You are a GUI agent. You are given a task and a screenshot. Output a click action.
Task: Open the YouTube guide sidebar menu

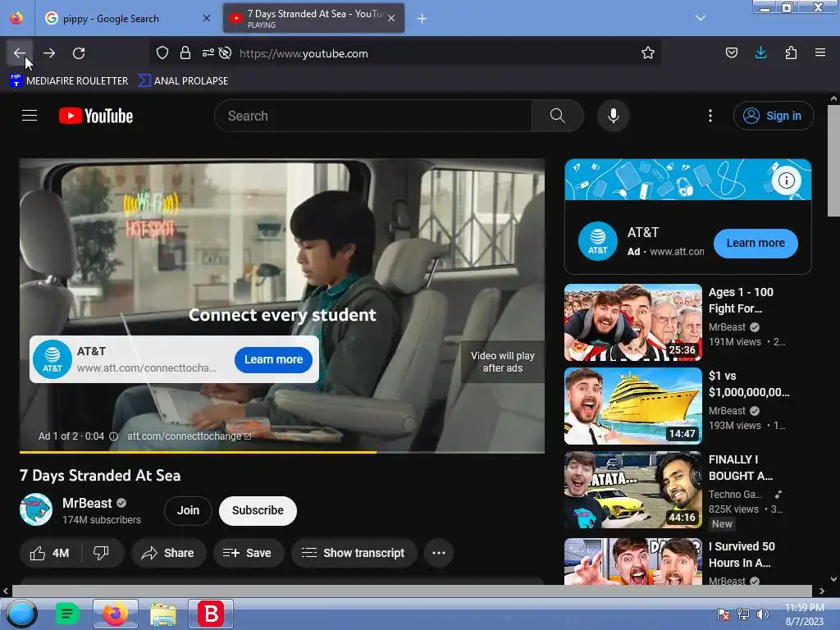(30, 116)
